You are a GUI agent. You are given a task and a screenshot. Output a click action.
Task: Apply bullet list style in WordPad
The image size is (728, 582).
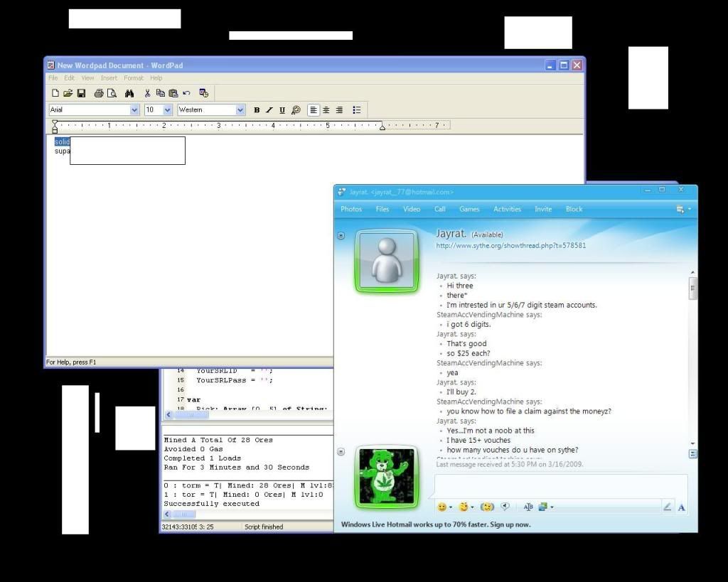point(357,110)
